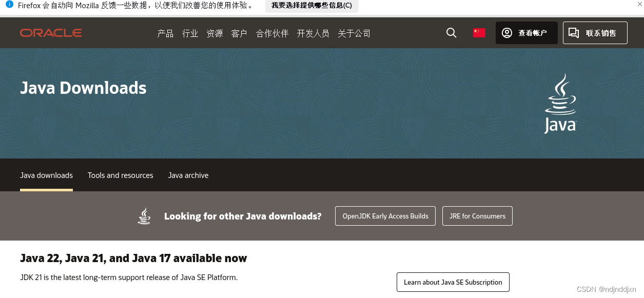Open the 开发人员 menu
644x298 pixels.
(313, 33)
